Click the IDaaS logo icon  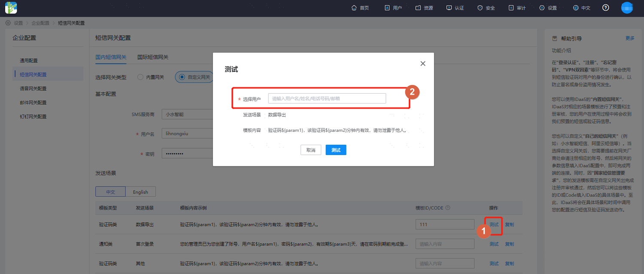(x=11, y=8)
